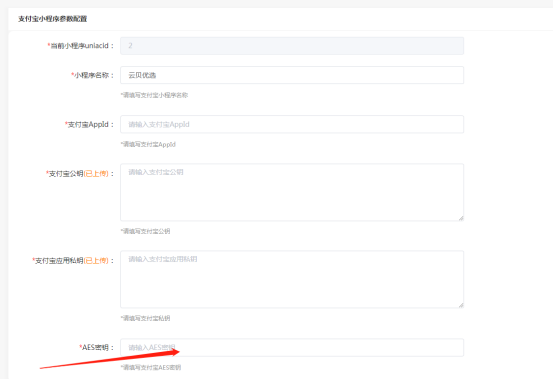Grab the 支付宝应用私钥 textarea resize handle
This screenshot has height=379, width=553.
(461, 305)
